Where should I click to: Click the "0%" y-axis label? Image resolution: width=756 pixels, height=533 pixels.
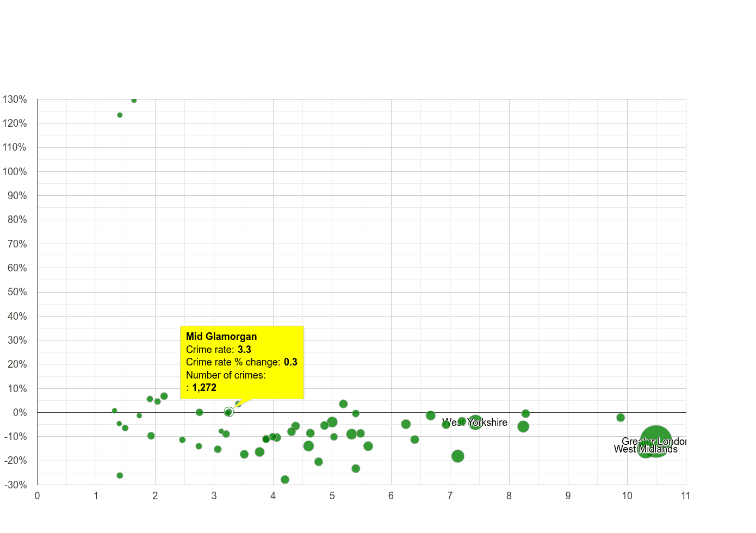(x=20, y=413)
